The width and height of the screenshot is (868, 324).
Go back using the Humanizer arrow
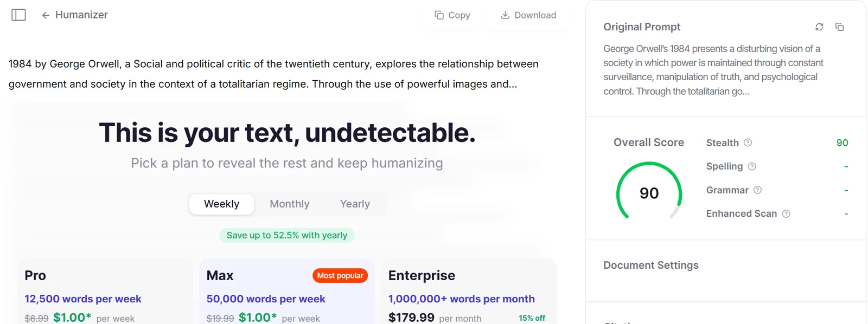[x=46, y=15]
